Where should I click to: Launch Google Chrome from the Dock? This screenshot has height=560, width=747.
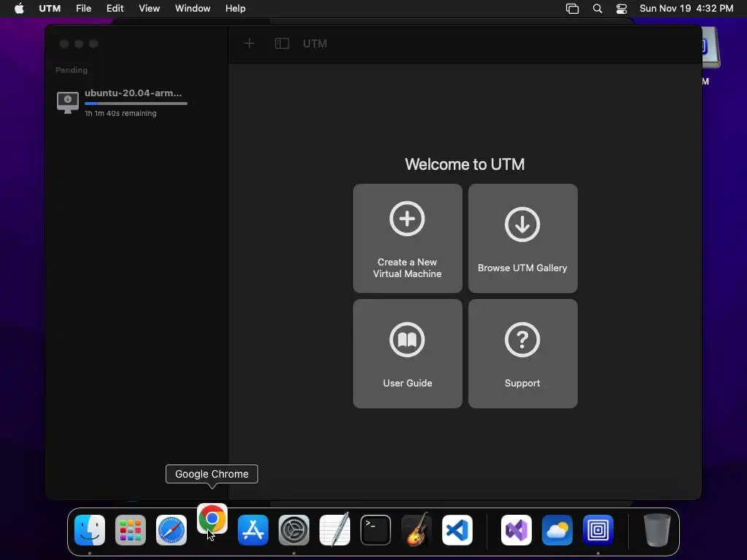[212, 518]
